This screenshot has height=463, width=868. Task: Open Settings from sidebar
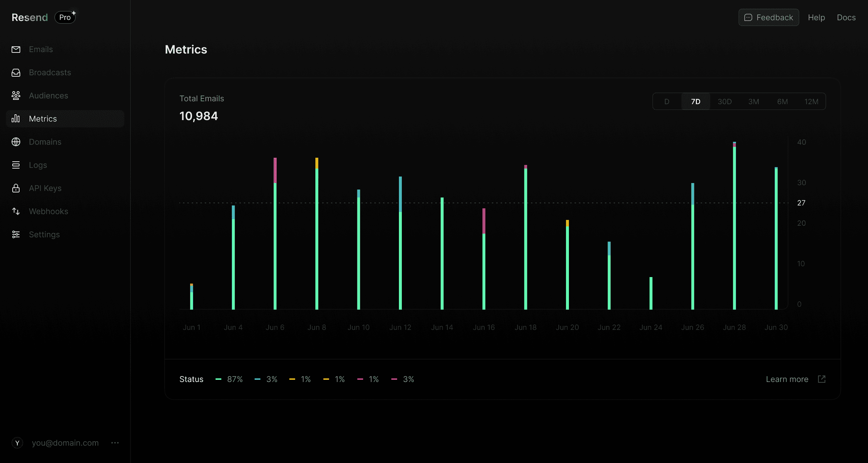pyautogui.click(x=65, y=234)
